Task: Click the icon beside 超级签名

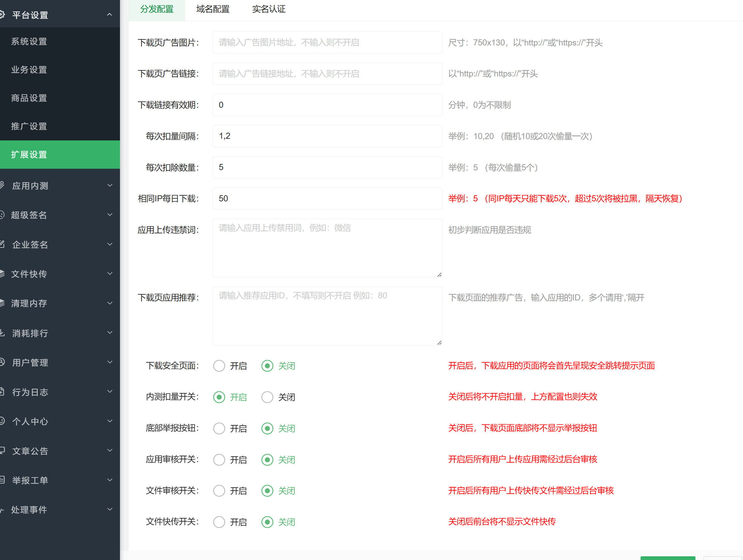Action: 2,215
